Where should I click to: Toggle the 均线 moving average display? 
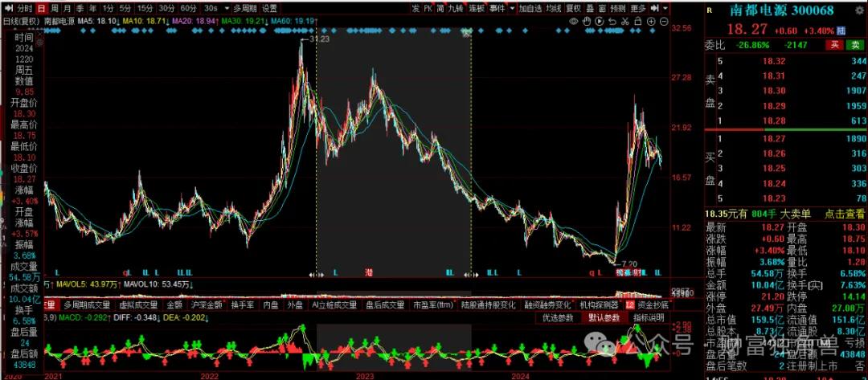554,8
